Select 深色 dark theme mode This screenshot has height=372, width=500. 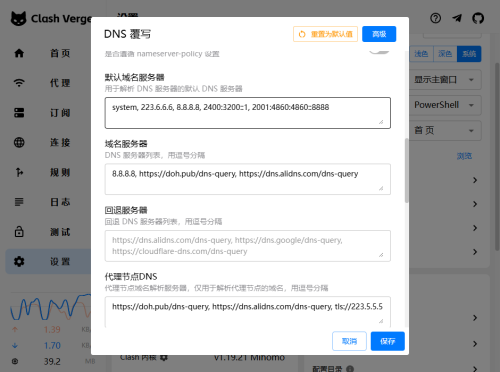tap(445, 54)
